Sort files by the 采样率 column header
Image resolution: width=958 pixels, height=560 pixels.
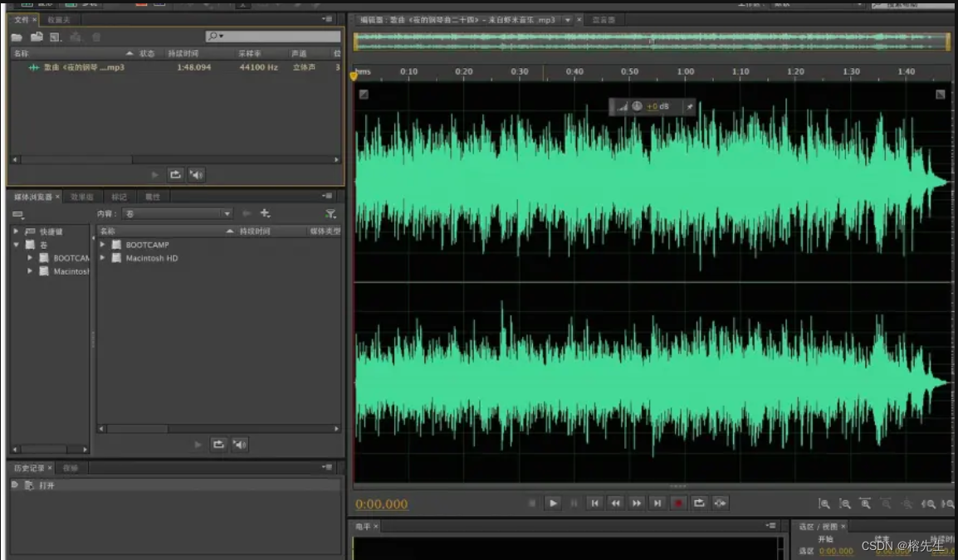[250, 54]
